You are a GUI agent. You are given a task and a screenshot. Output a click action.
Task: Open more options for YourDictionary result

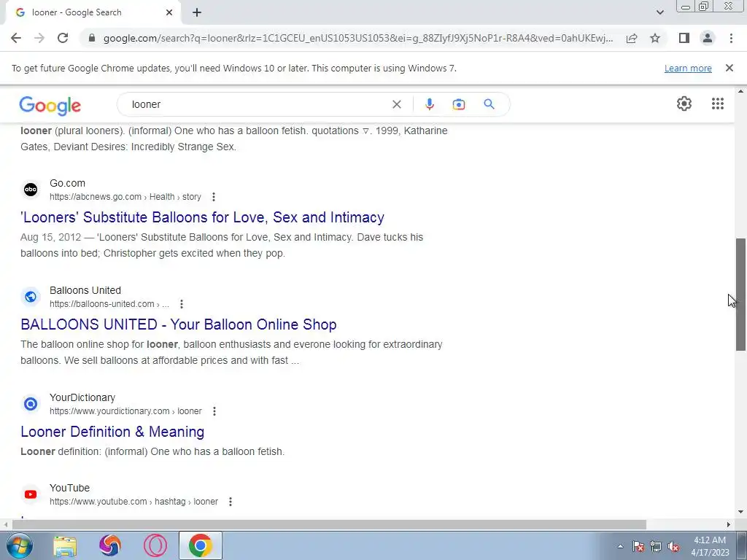[214, 411]
